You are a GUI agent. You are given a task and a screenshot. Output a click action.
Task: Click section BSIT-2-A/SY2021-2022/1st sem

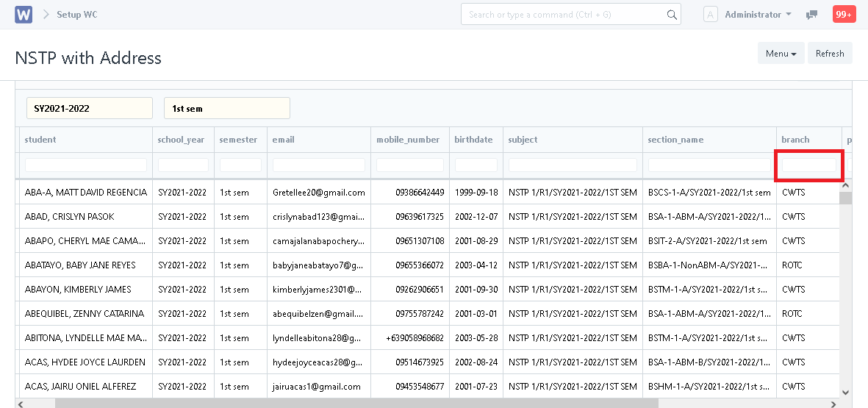pyautogui.click(x=709, y=241)
